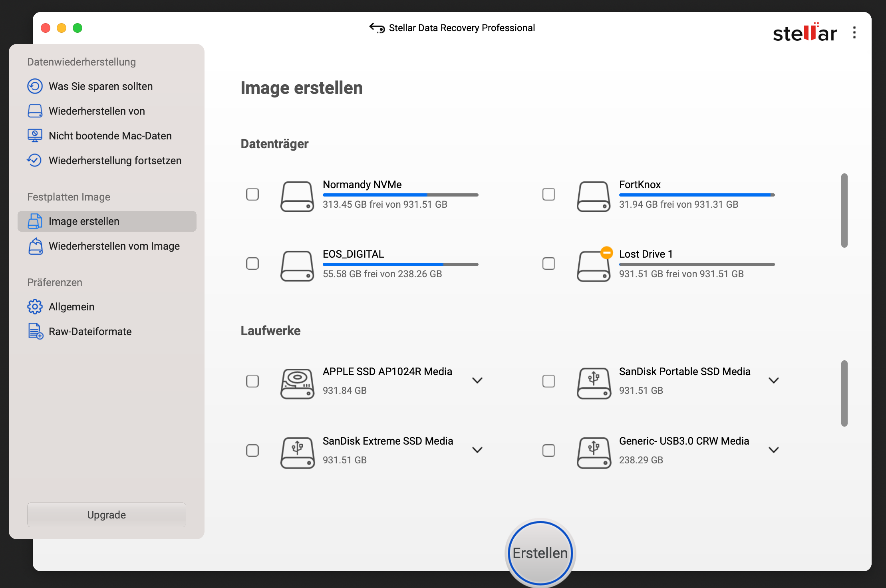Click the back arrow icon in title bar

coord(377,28)
